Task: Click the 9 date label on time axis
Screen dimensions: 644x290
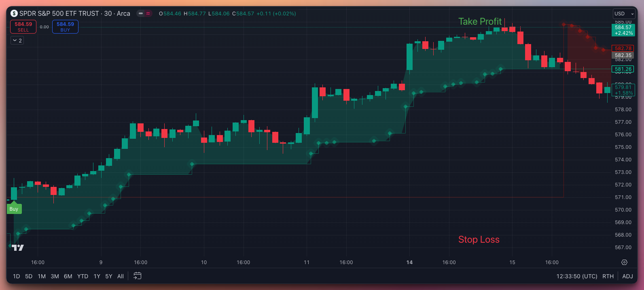Action: tap(101, 262)
